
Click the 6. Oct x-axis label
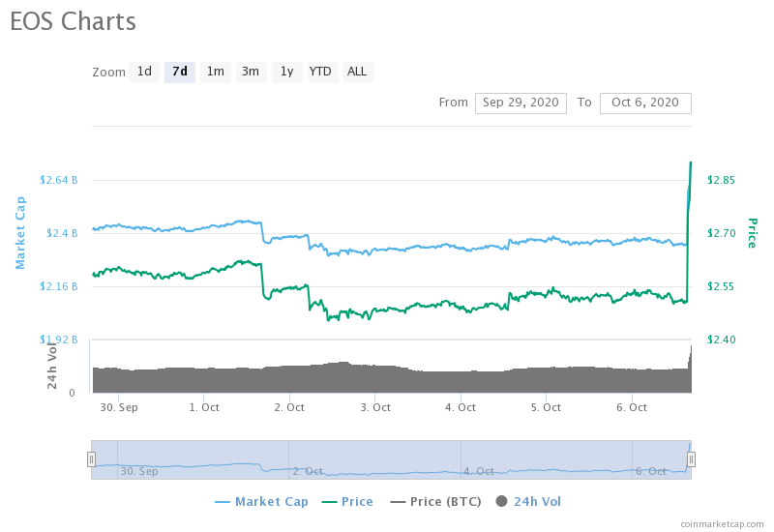point(632,407)
